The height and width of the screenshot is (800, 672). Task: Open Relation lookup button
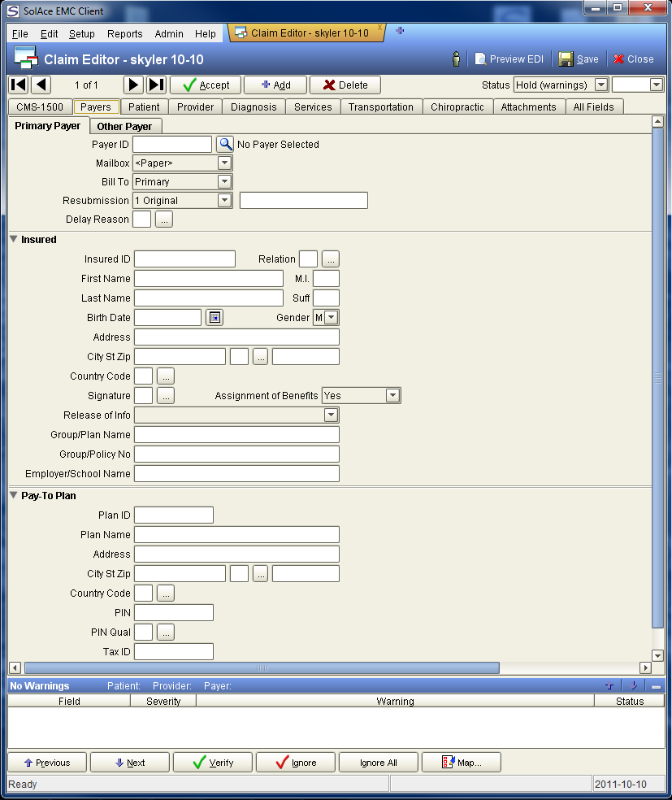[331, 259]
